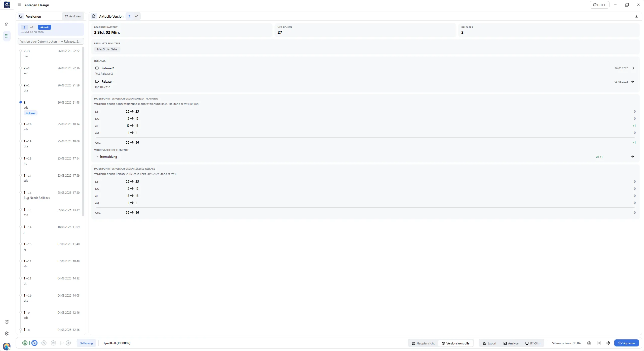Select the green lightbulb concept phase icon
This screenshot has height=351, width=644.
point(25,343)
